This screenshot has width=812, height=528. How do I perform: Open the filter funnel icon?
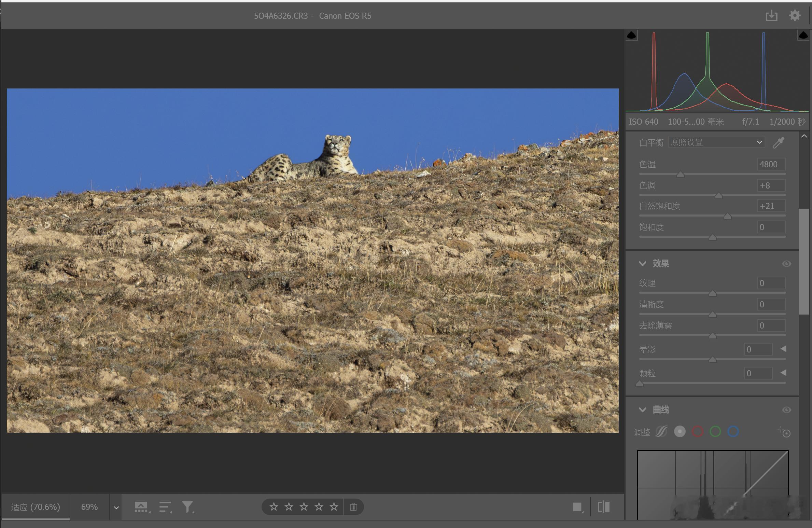(188, 507)
